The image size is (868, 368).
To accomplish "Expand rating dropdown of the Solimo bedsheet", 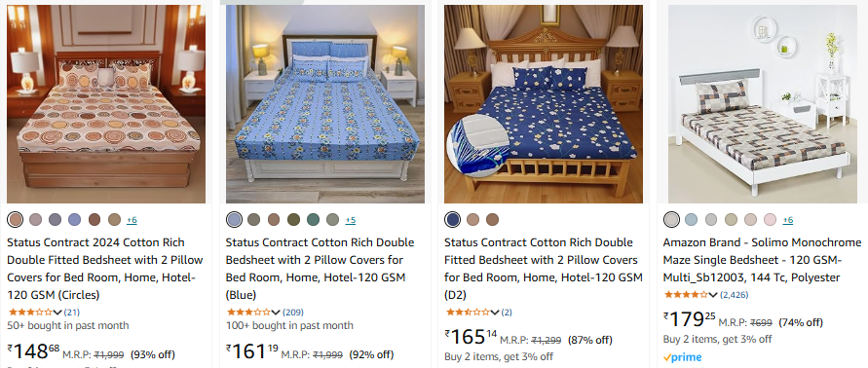I will (713, 295).
